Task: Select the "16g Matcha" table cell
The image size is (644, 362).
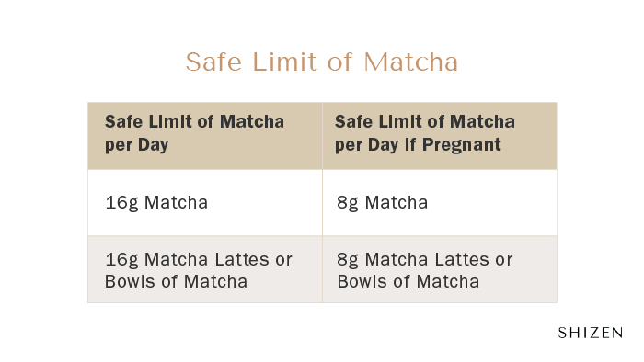Action: [x=205, y=202]
